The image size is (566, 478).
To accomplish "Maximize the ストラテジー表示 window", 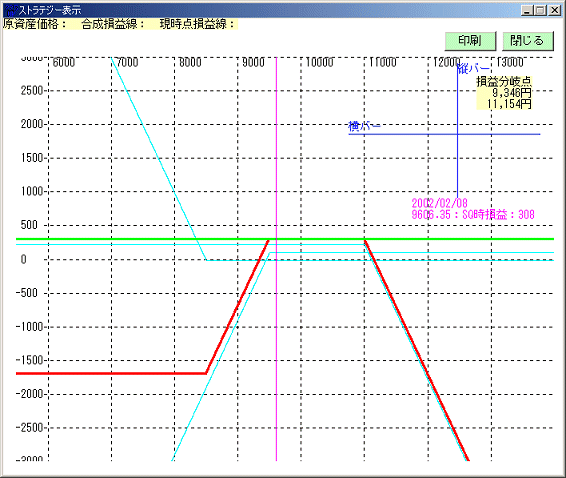I will (540, 10).
